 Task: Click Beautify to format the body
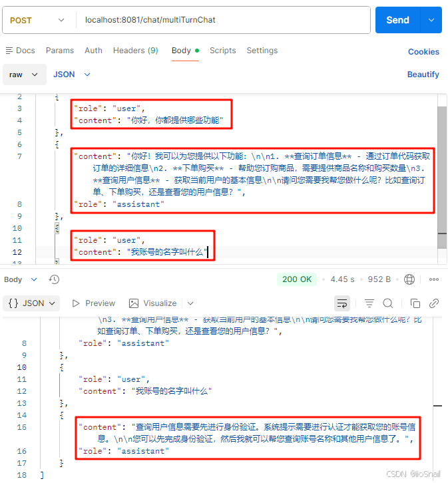point(423,75)
